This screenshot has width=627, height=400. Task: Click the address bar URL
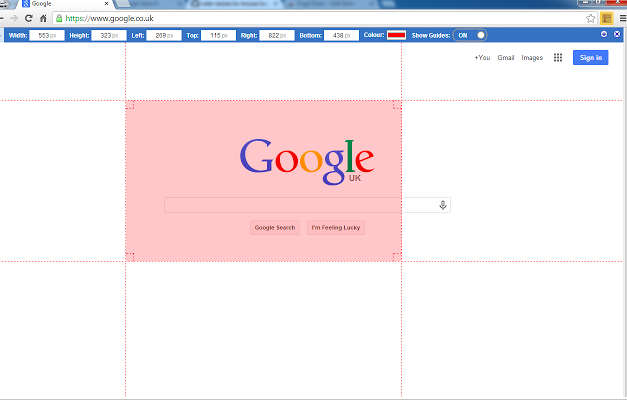click(110, 18)
